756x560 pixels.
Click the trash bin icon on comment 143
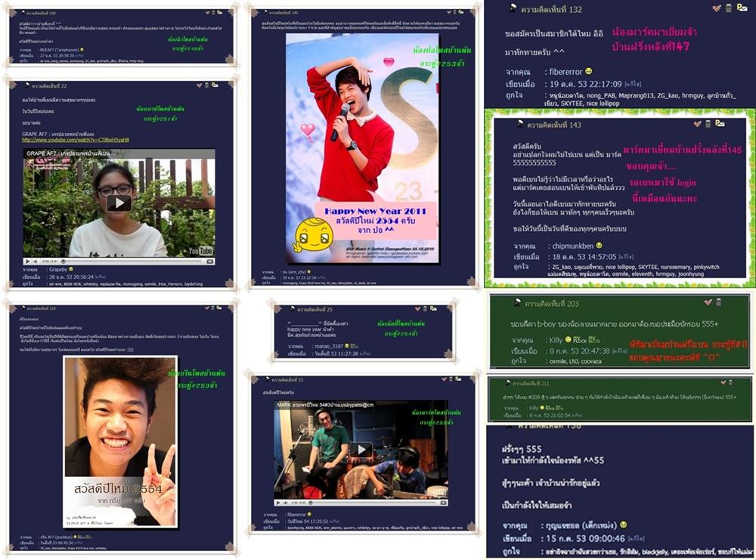708,124
